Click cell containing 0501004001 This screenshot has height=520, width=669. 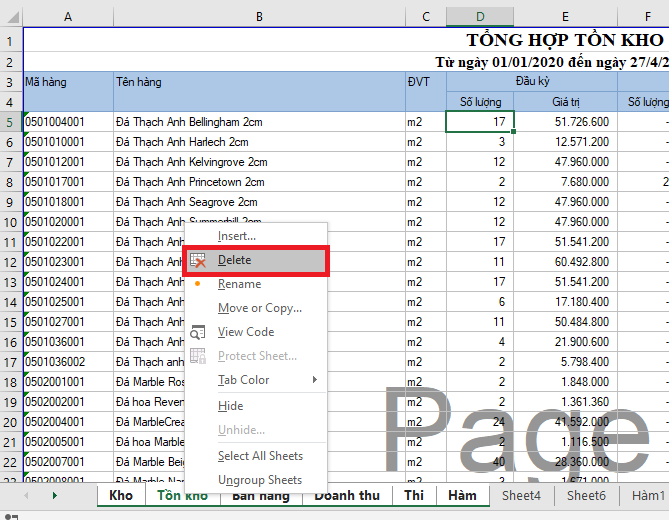click(67, 122)
